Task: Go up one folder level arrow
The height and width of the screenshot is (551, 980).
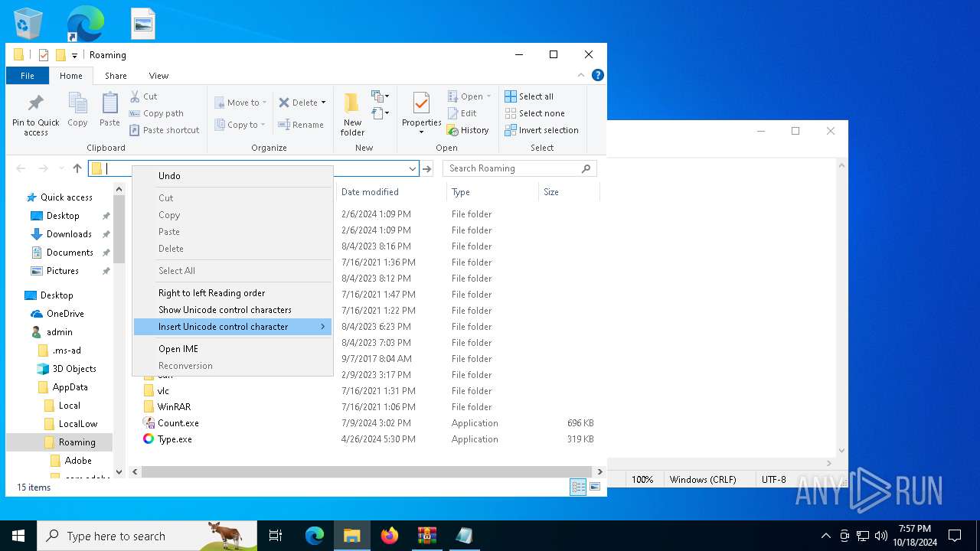Action: (77, 168)
